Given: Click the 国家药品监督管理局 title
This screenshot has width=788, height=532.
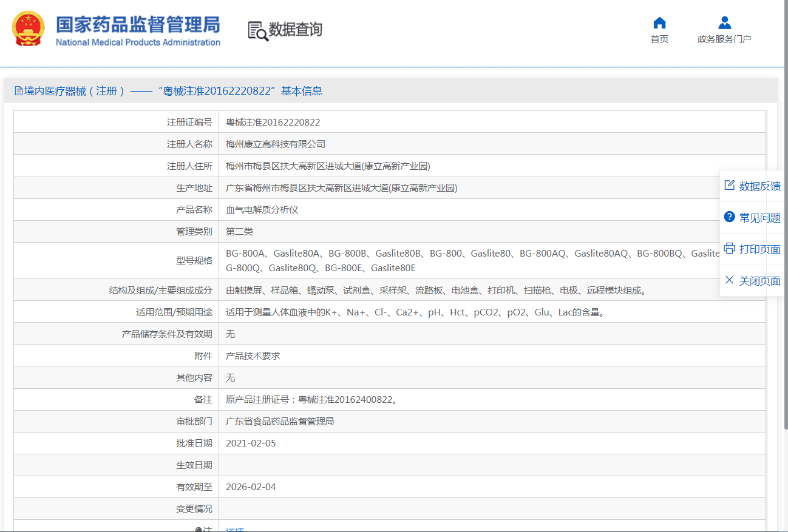Looking at the screenshot, I should tap(138, 25).
